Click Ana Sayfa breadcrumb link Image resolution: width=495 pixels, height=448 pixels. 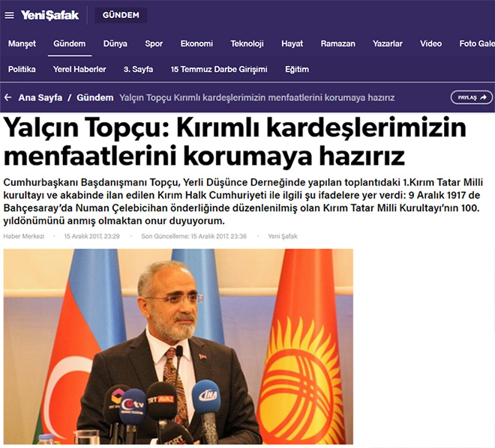[40, 97]
